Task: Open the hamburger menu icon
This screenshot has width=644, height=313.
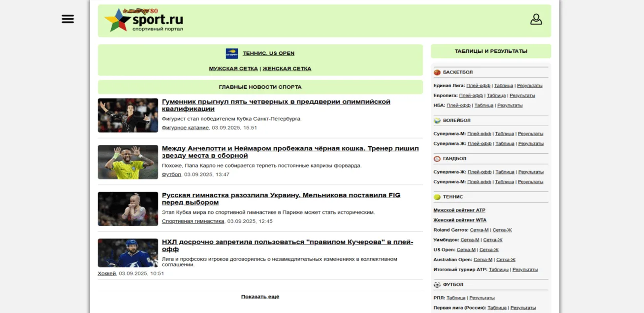Action: point(68,19)
